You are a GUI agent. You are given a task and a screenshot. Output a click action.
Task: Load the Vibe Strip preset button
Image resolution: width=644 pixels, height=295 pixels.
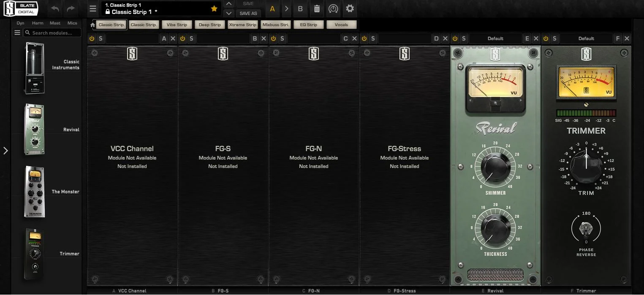[177, 25]
